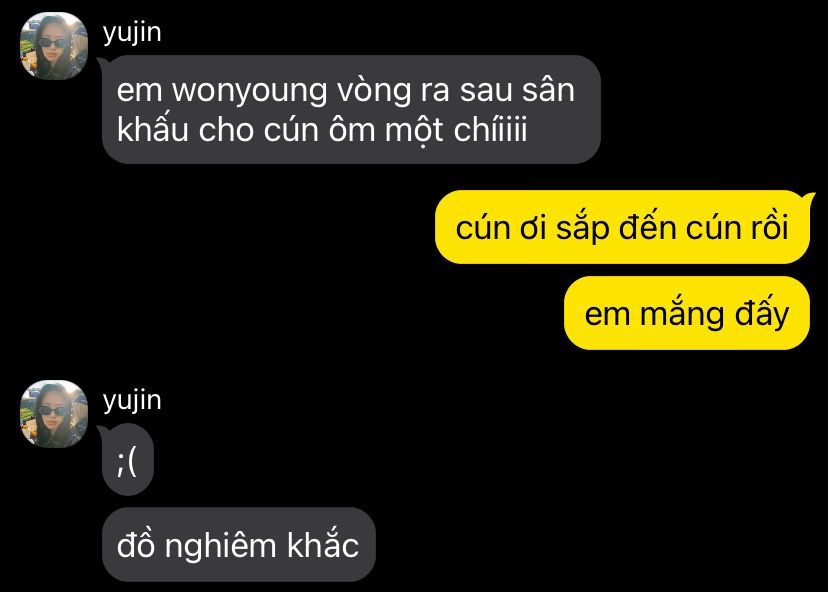The width and height of the screenshot is (828, 592).
Task: Tap the word 'khắc' in the final message
Action: click(323, 543)
